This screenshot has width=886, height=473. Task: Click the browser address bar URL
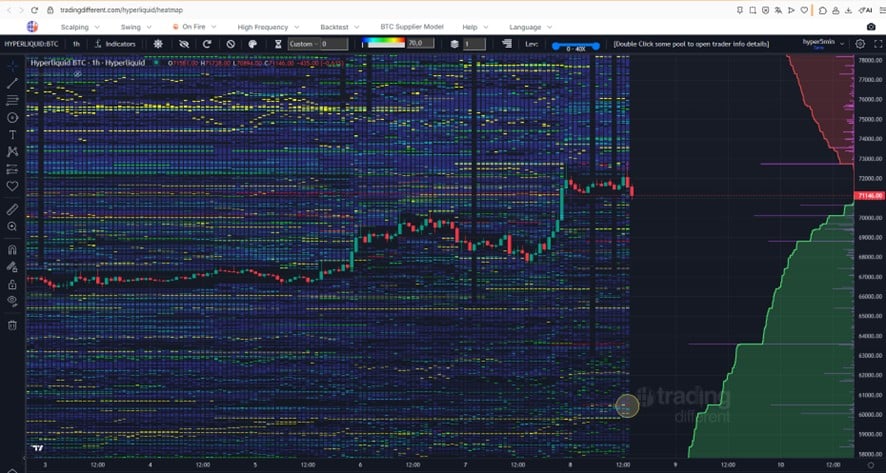tap(121, 10)
